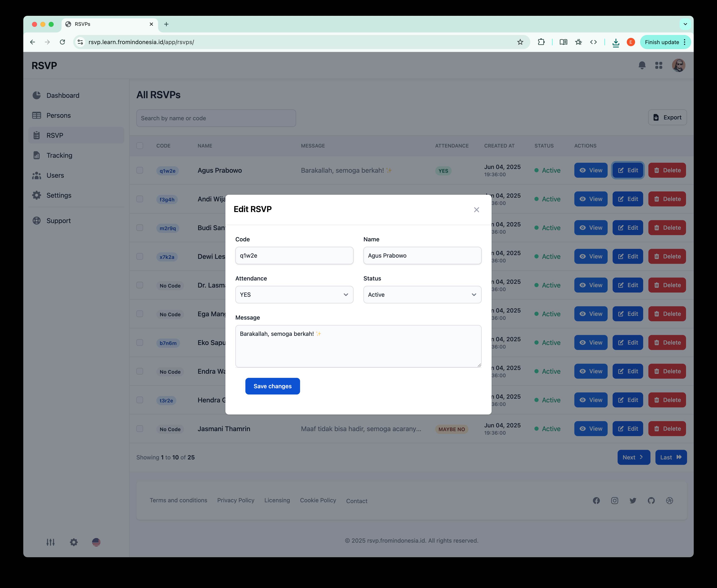The height and width of the screenshot is (588, 717).
Task: Expand the Status dropdown showing Active
Action: 422,295
